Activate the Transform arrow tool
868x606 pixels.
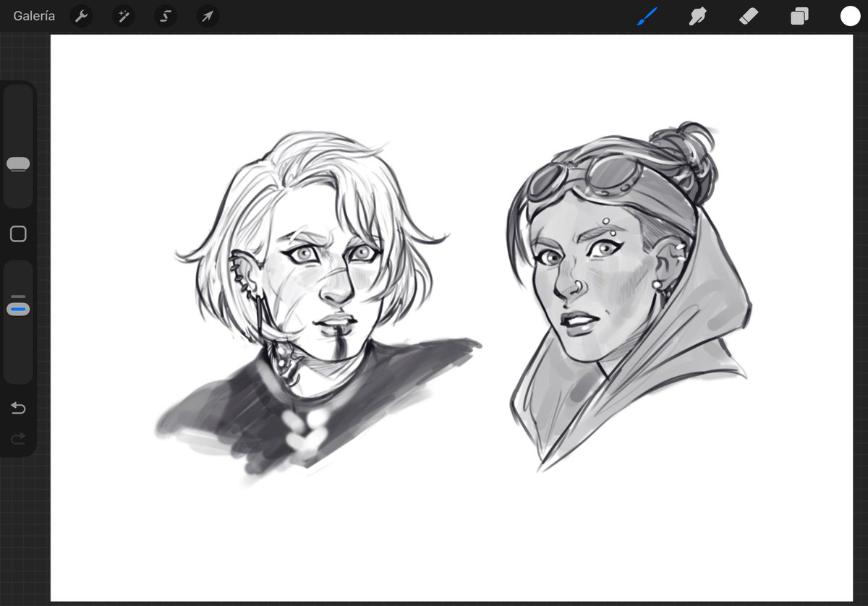(x=208, y=16)
